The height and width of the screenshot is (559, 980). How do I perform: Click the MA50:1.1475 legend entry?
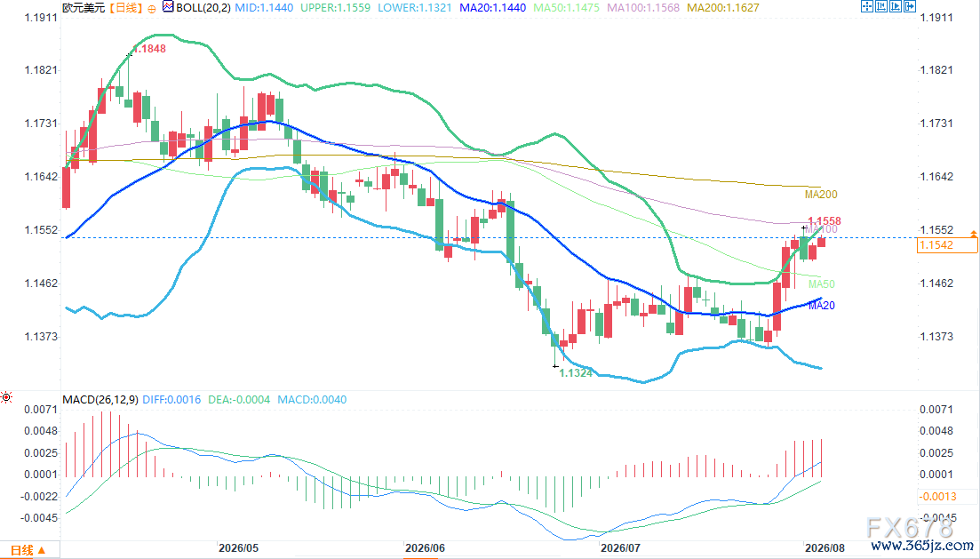[x=566, y=8]
